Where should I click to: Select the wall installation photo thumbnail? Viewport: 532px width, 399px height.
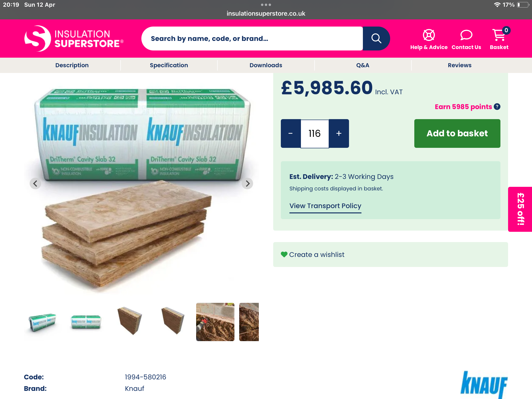(x=215, y=322)
